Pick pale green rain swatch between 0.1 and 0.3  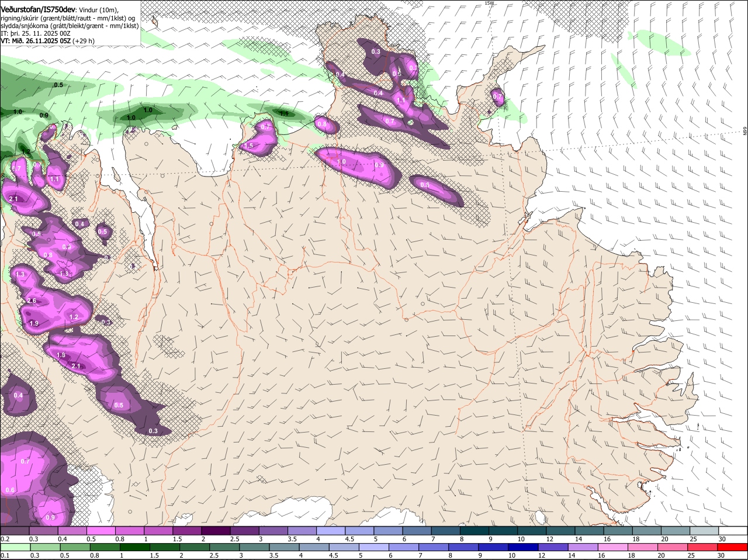coord(15,547)
